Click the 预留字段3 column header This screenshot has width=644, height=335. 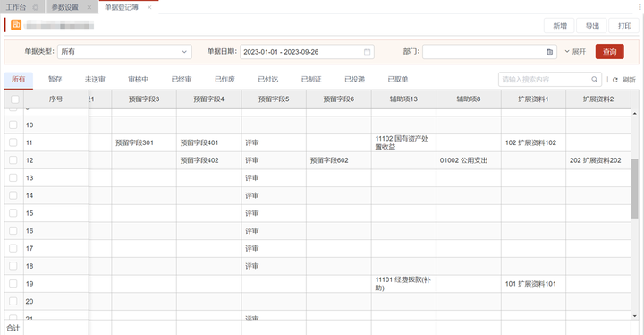[x=144, y=99]
